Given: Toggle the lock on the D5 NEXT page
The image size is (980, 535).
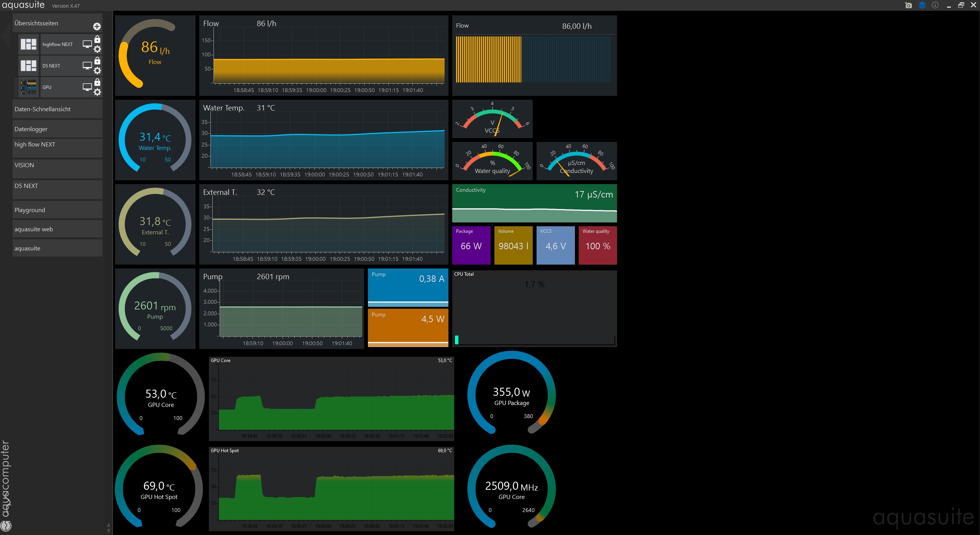Looking at the screenshot, I should point(97,61).
